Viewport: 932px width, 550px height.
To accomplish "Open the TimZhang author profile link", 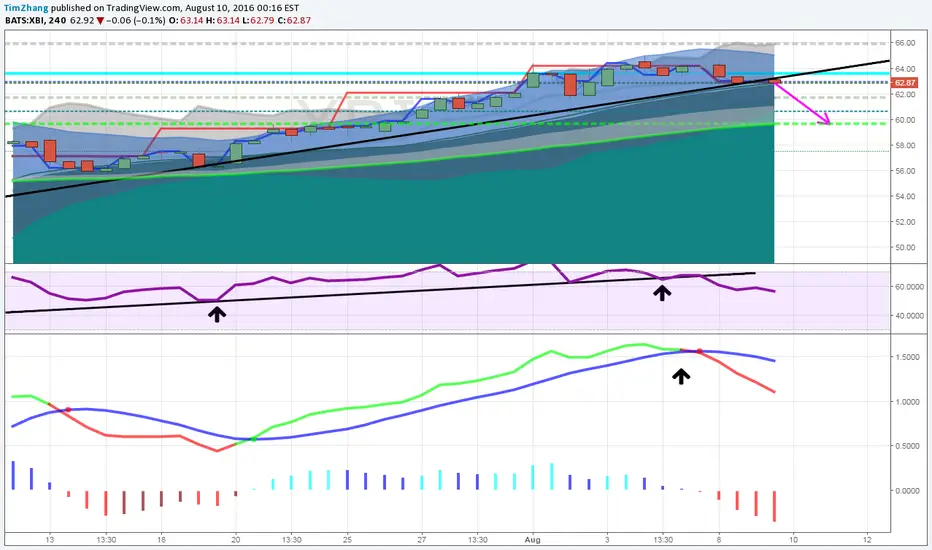I will [x=26, y=8].
